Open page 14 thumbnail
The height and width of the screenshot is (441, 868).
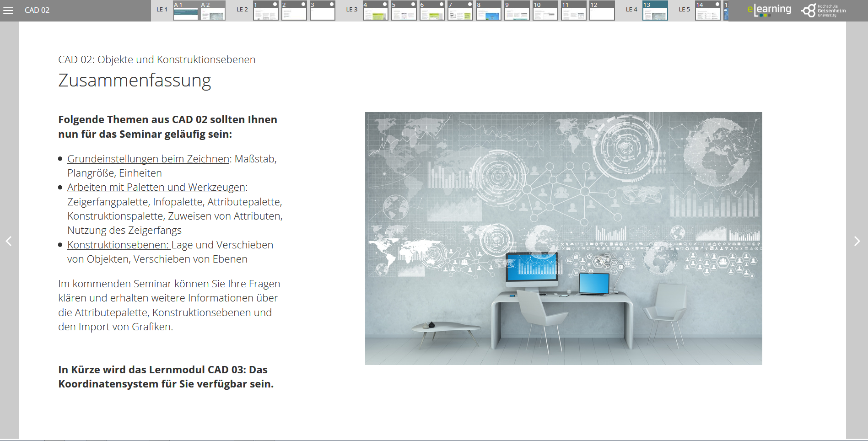click(707, 11)
